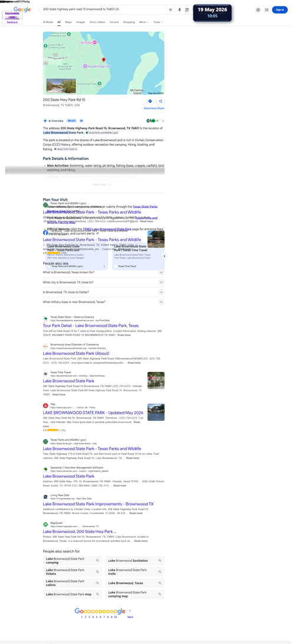Click next-page arrow beside Google pagination logo
This screenshot has height=644, width=295.
tap(130, 611)
